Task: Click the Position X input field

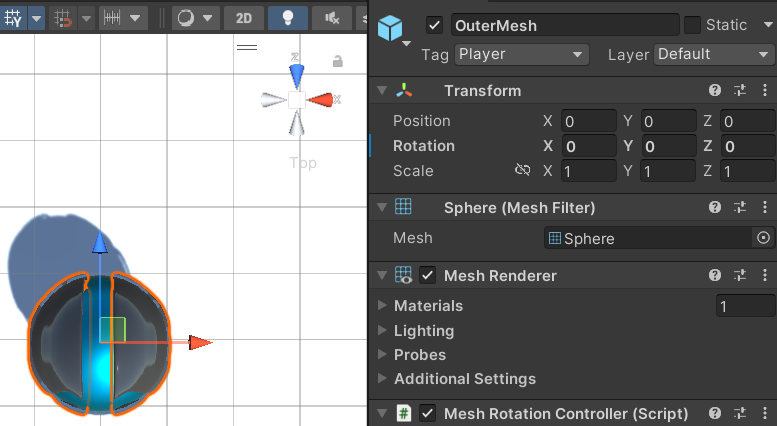Action: click(x=589, y=121)
